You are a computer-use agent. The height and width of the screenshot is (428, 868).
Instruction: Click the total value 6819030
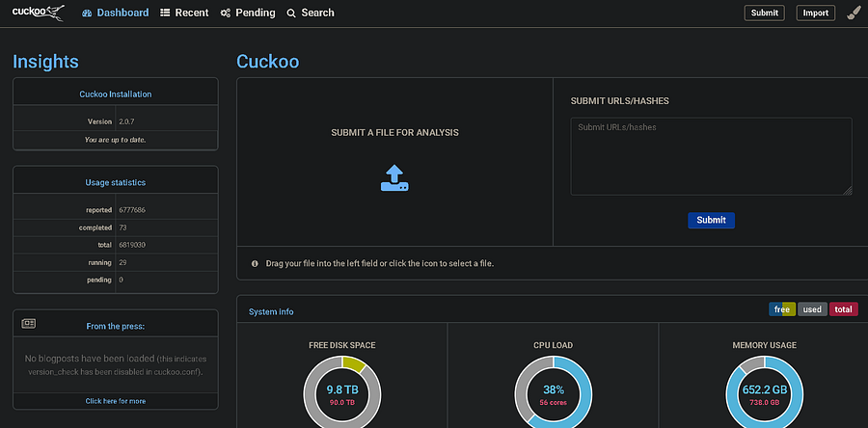click(x=132, y=245)
